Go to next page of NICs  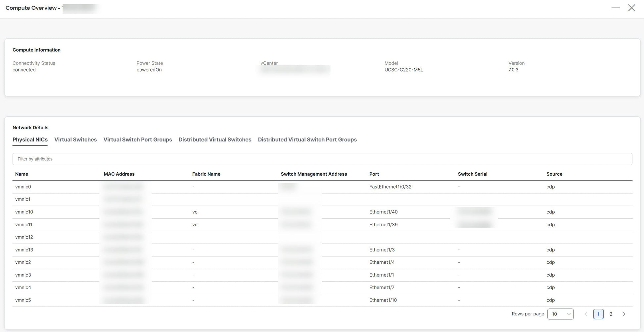[623, 314]
